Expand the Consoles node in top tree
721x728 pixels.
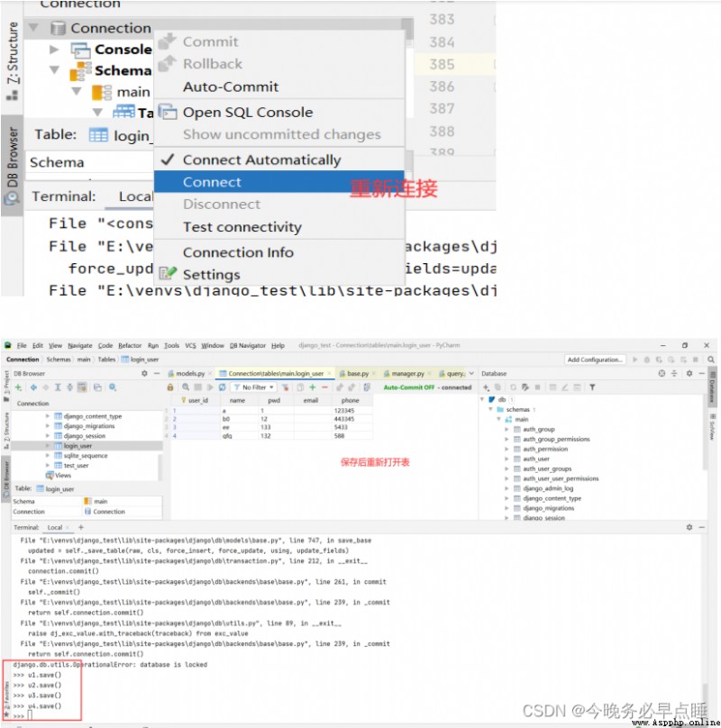point(54,50)
